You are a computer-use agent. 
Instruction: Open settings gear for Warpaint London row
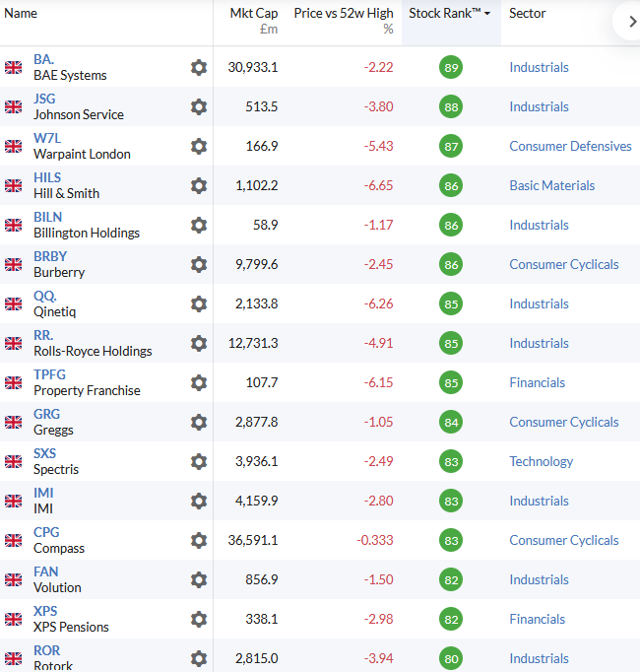pos(199,147)
